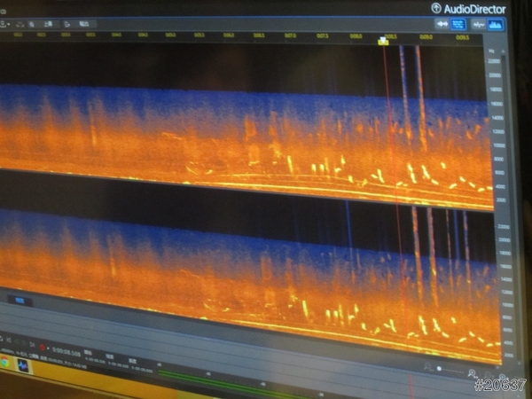Select AudioDirector icon in the taskbar
The height and width of the screenshot is (399, 532).
[x=24, y=365]
